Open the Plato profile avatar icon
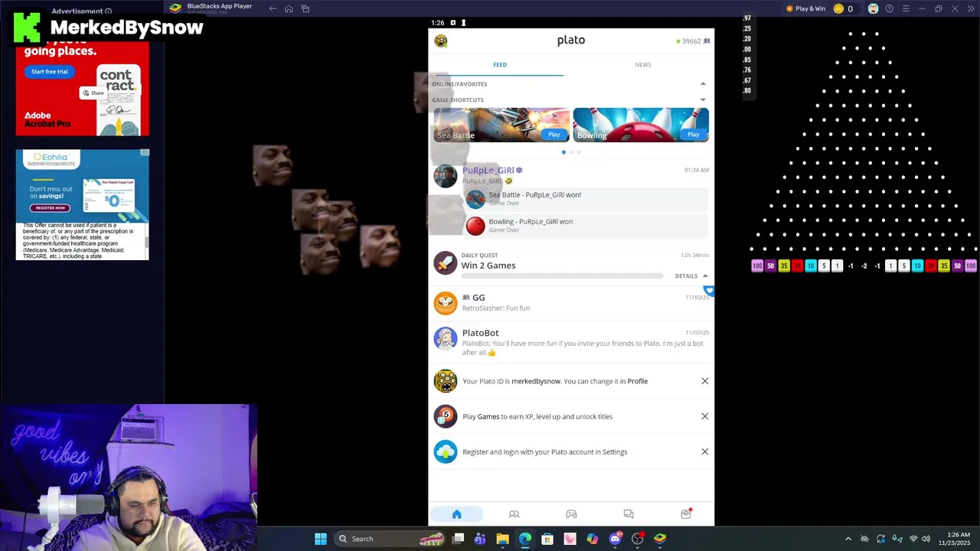980x551 pixels. point(441,41)
